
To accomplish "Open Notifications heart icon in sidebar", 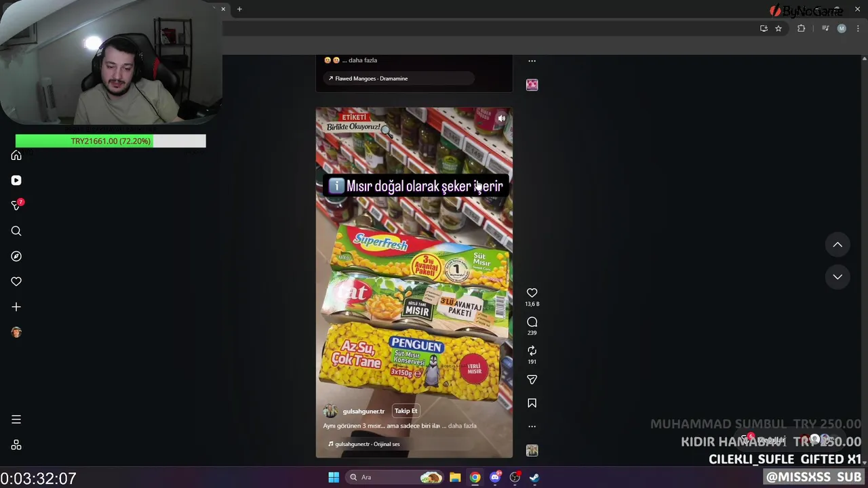I will point(16,281).
